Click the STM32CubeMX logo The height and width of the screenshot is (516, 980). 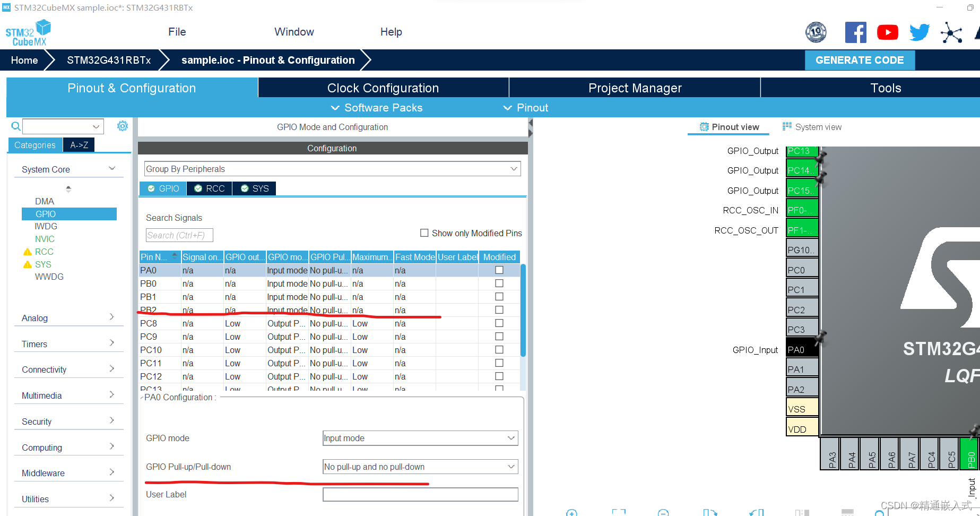(28, 33)
